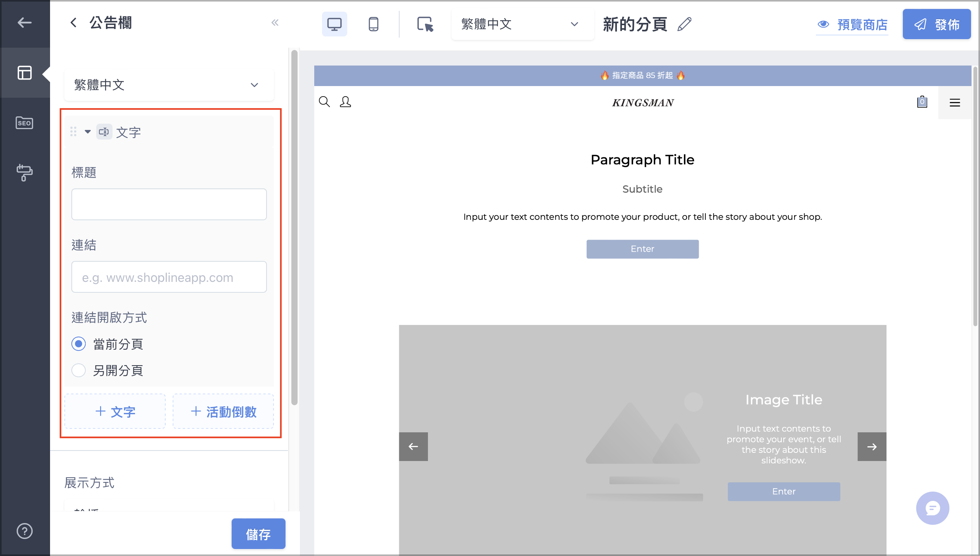Open hamburger menu in store preview

[x=955, y=102]
